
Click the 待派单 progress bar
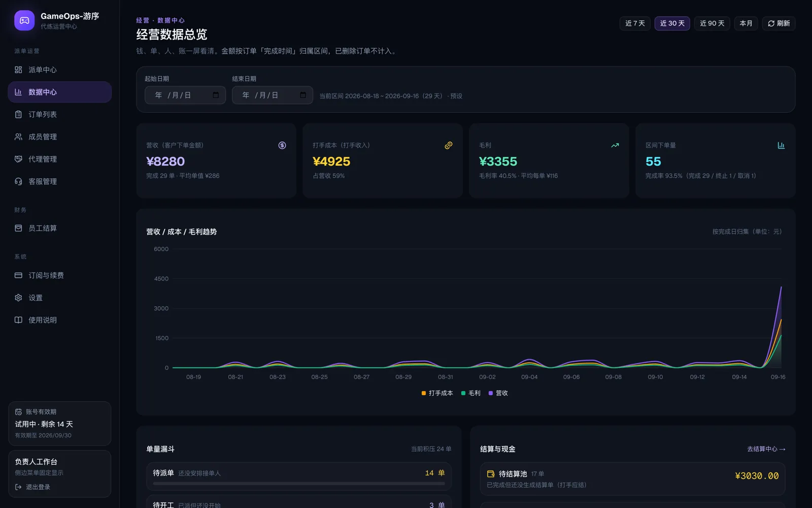pyautogui.click(x=299, y=484)
